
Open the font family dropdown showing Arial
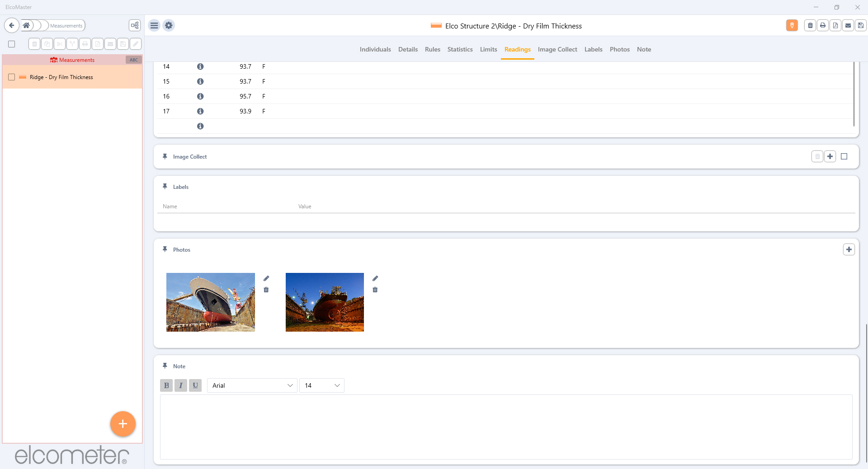coord(252,385)
